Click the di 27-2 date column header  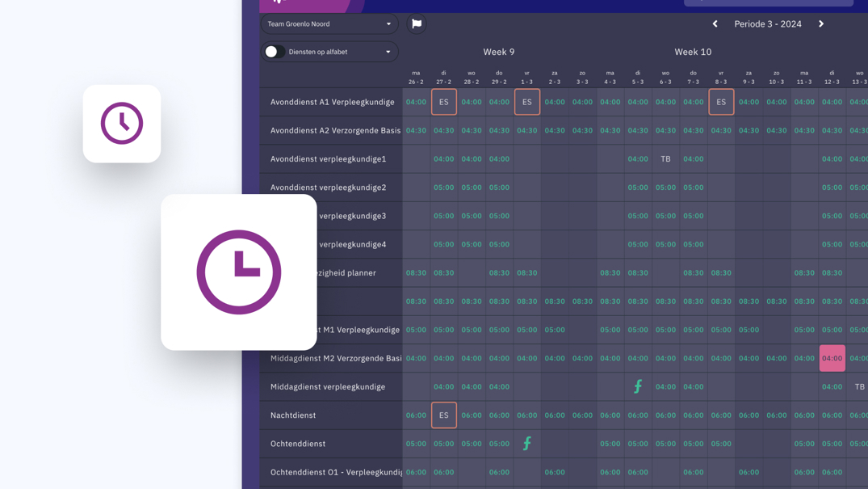click(x=444, y=78)
